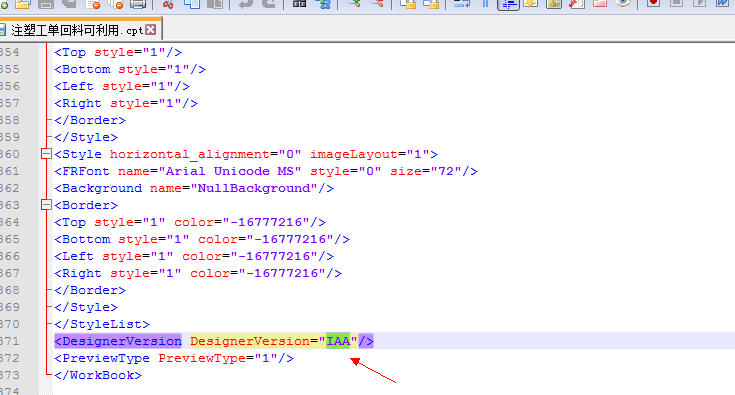735x395 pixels.
Task: Click the Top style line 354
Action: click(118, 52)
